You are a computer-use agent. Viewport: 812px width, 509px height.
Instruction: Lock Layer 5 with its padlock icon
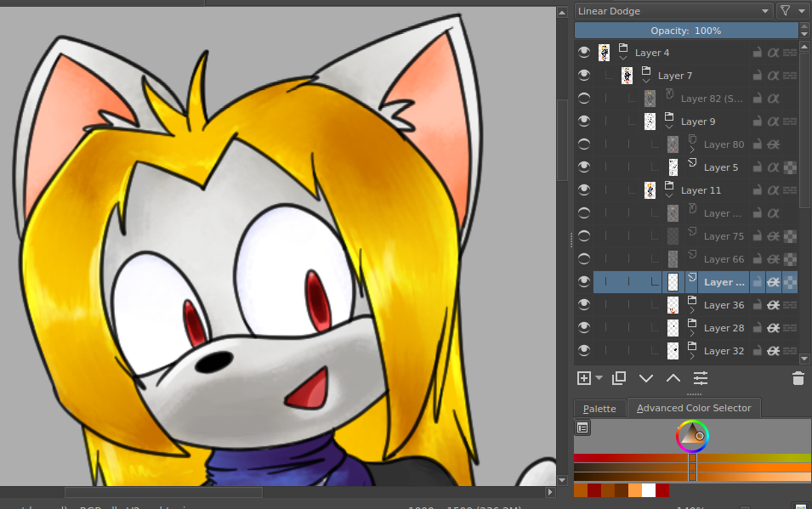[757, 167]
